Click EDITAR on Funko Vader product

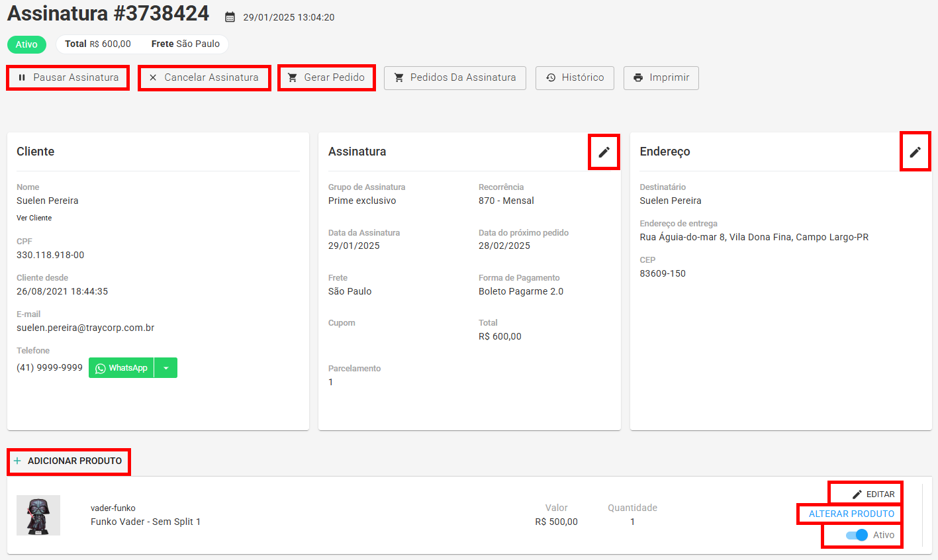873,494
